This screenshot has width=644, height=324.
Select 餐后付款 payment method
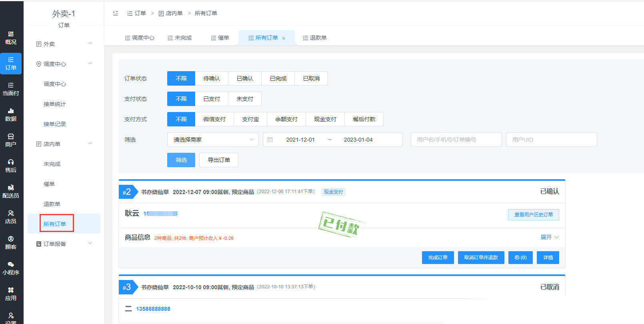(364, 119)
